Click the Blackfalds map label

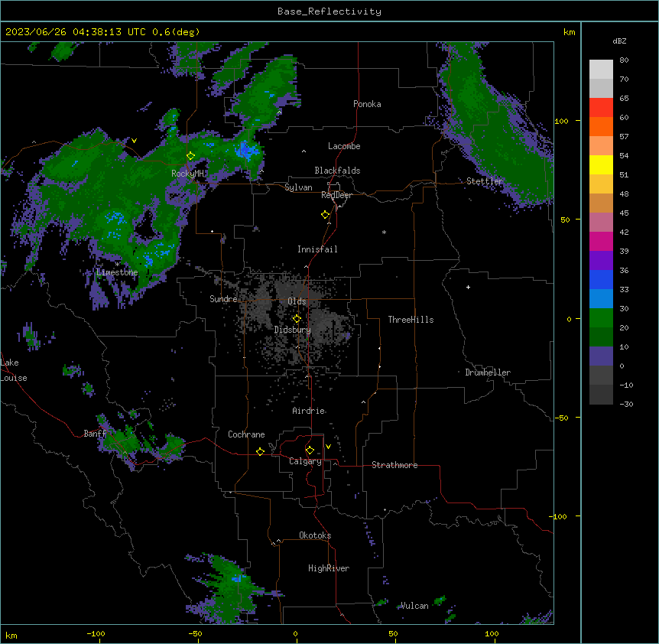tap(337, 171)
